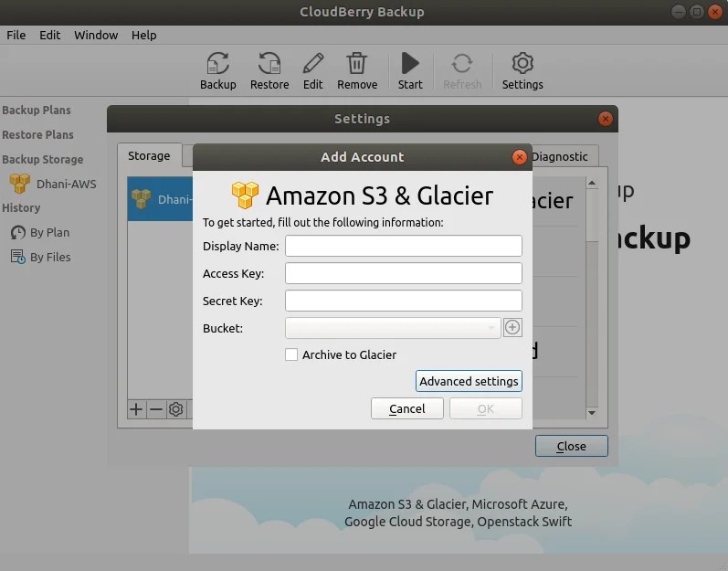728x571 pixels.
Task: Close the Settings dialog with red X
Action: (x=605, y=119)
